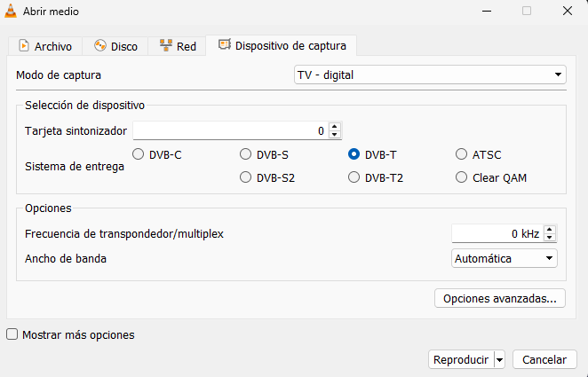588x377 pixels.
Task: Click the Disco tab disc icon
Action: click(x=99, y=46)
